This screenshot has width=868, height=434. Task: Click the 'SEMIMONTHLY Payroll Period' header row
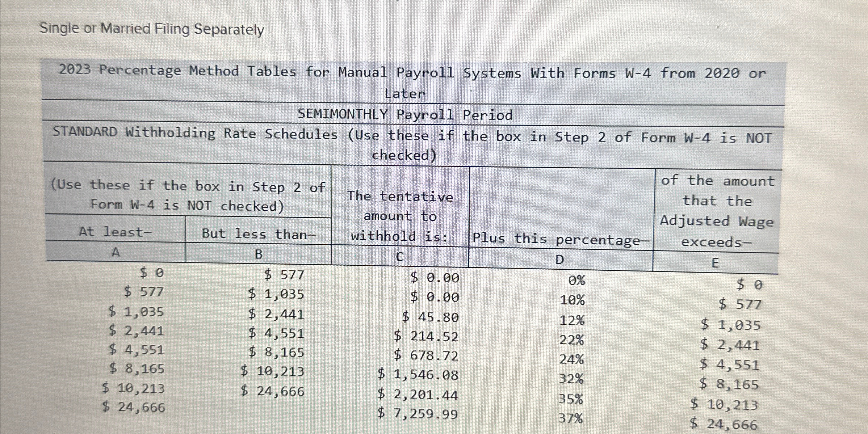click(405, 115)
